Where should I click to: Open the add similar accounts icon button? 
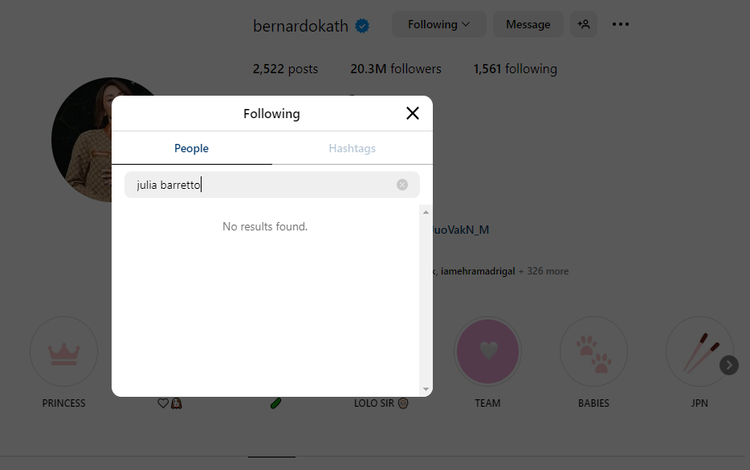tap(583, 24)
